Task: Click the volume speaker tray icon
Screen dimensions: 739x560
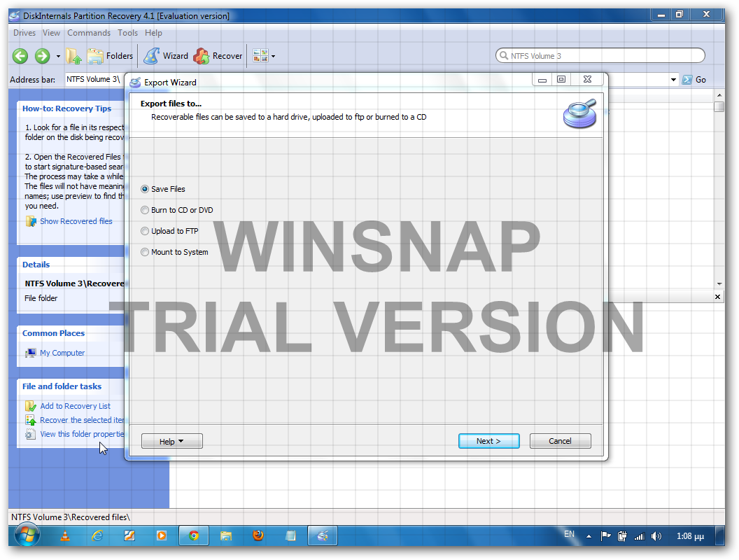Action: pos(656,536)
